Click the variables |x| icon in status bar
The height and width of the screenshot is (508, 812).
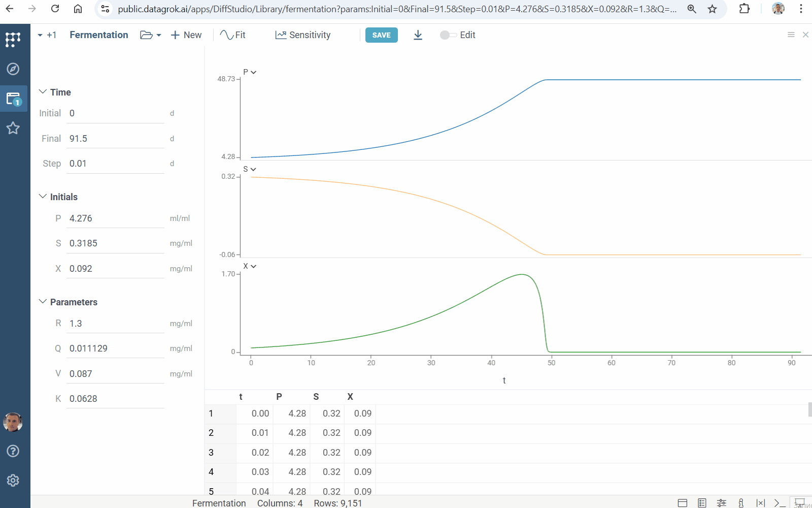(760, 503)
